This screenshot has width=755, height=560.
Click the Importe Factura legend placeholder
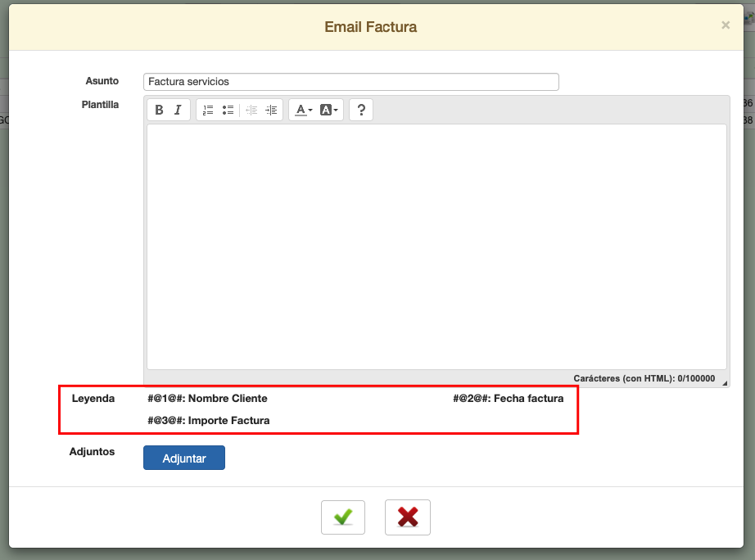click(208, 421)
